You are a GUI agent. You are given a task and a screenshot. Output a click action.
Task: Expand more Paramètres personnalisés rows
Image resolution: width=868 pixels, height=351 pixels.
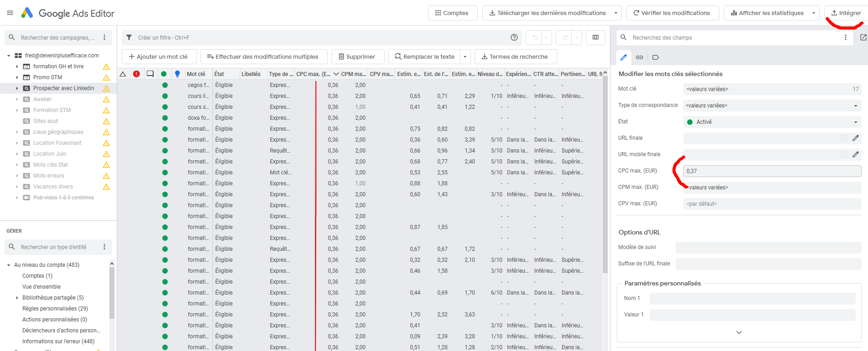coord(739,332)
